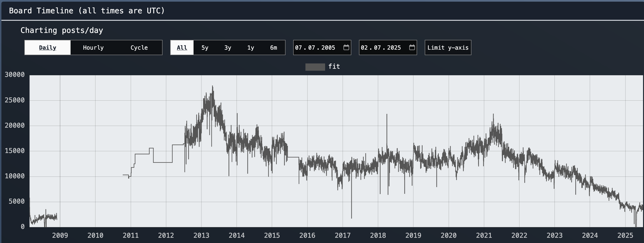The image size is (644, 243).
Task: Click the 2021 peak on the chart line
Action: (x=493, y=115)
